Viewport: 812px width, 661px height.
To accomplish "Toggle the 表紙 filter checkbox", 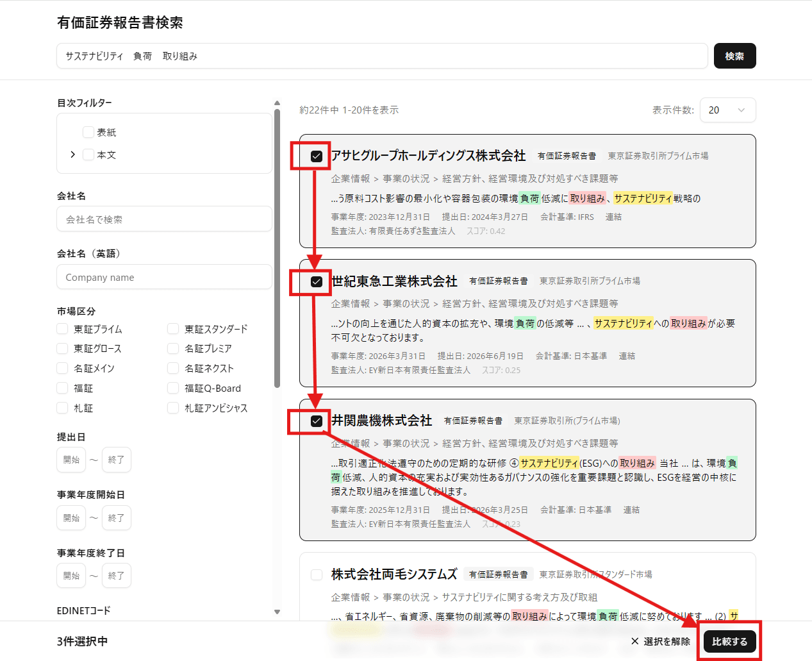I will pos(88,132).
